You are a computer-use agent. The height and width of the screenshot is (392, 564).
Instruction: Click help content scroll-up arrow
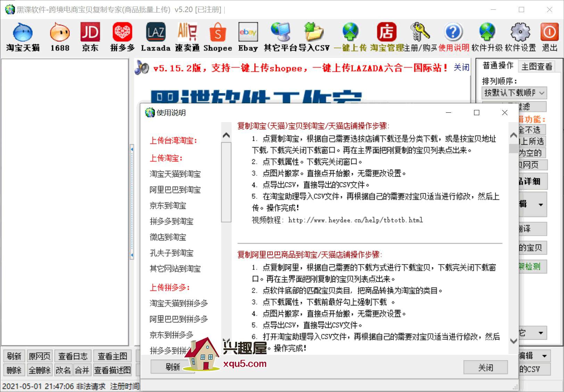coord(514,135)
